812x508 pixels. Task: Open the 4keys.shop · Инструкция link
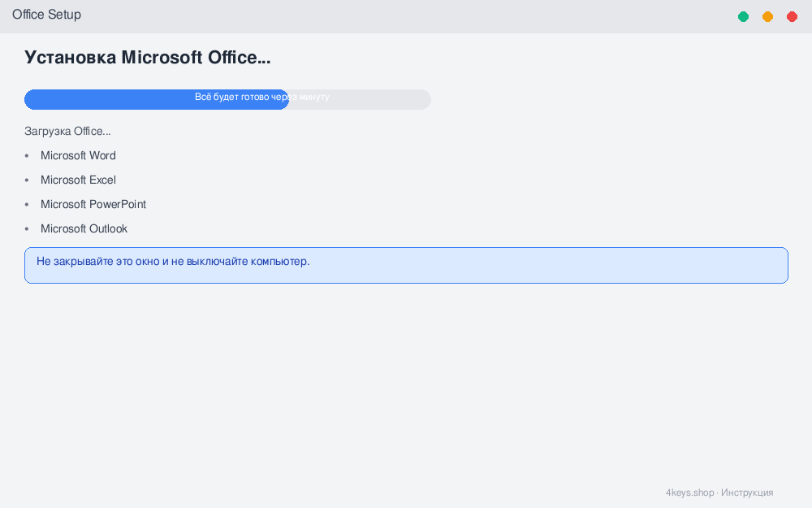pyautogui.click(x=719, y=493)
